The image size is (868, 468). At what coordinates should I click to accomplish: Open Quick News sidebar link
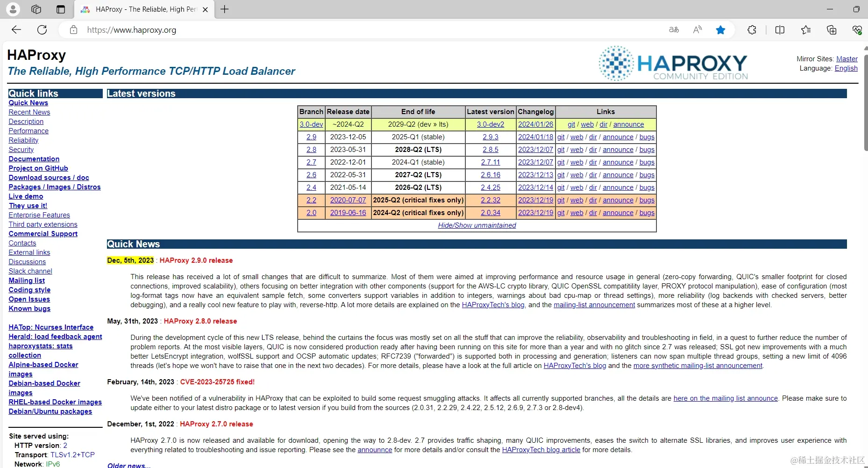28,103
